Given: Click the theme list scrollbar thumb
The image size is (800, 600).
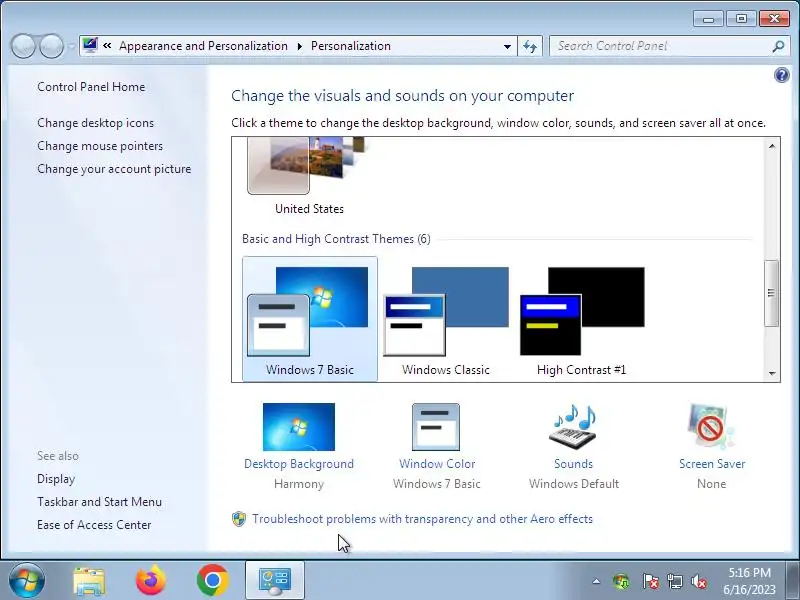Looking at the screenshot, I should (771, 293).
